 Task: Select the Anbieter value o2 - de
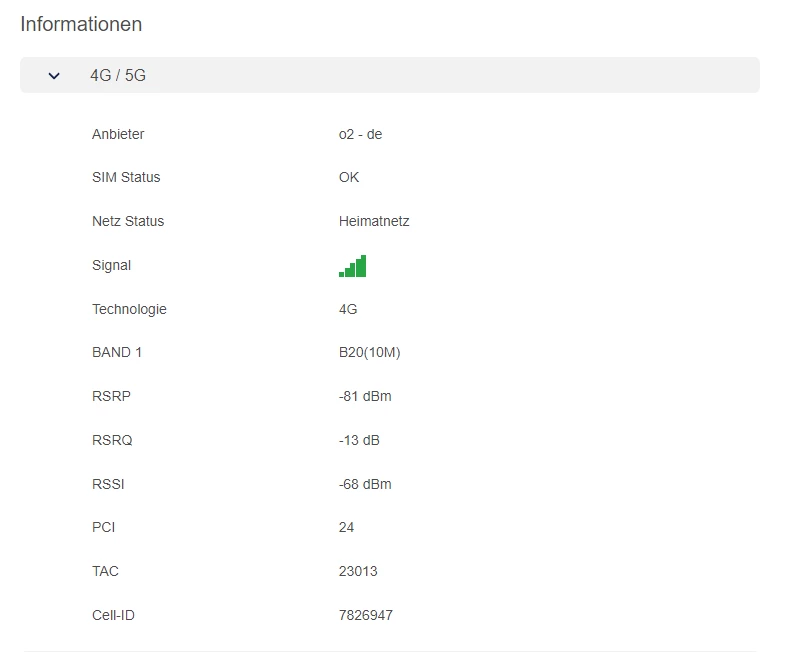[x=360, y=134]
